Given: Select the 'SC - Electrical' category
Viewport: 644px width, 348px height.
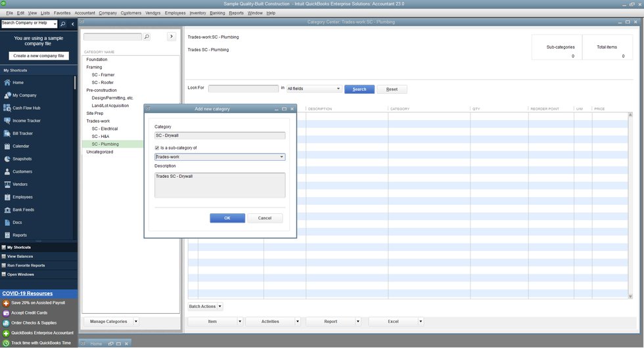Looking at the screenshot, I should 104,129.
